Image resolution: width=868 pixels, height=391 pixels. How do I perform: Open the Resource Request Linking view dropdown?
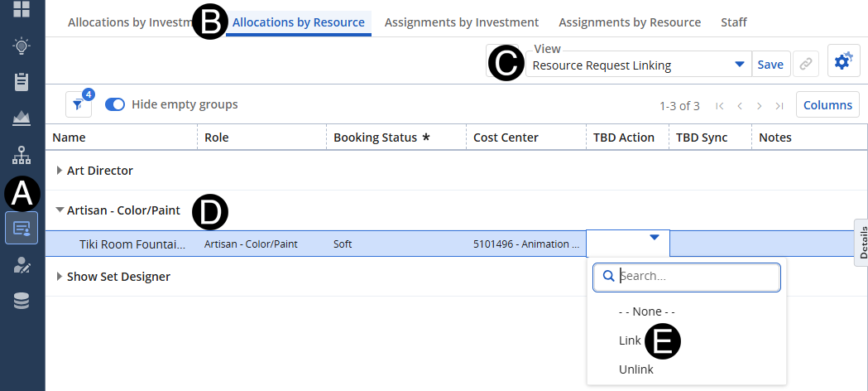739,65
